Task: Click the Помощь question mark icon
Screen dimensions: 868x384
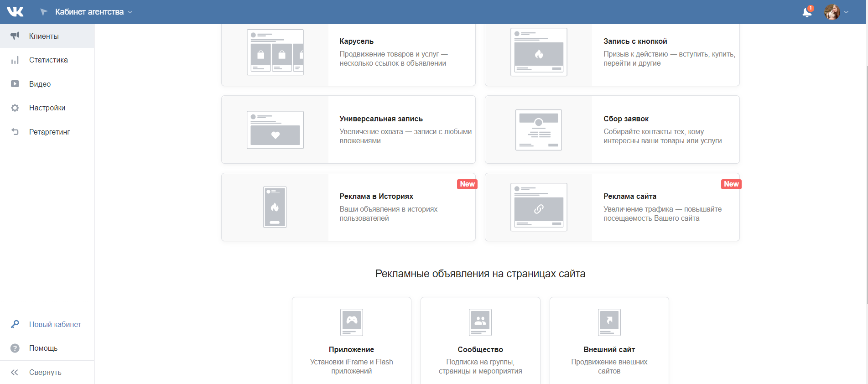Action: coord(15,348)
